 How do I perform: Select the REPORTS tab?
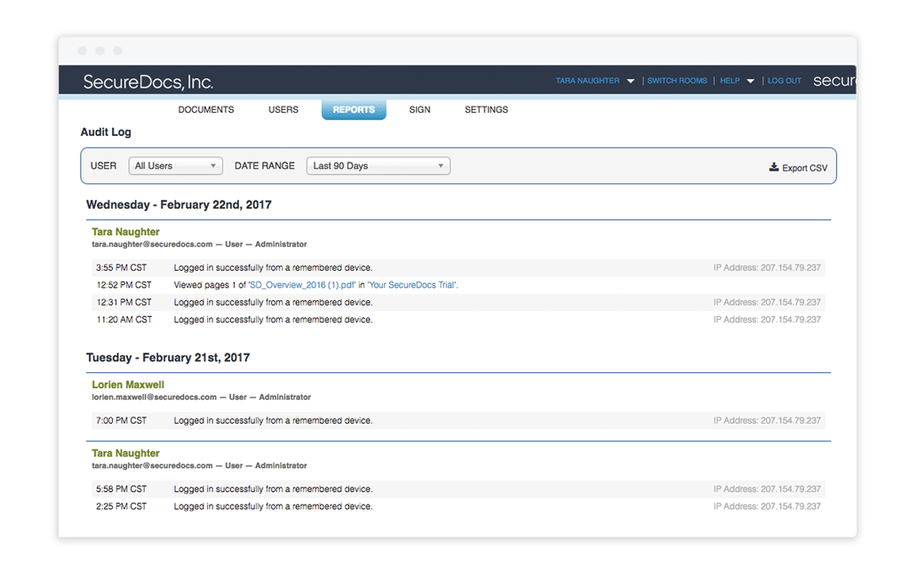pos(353,109)
